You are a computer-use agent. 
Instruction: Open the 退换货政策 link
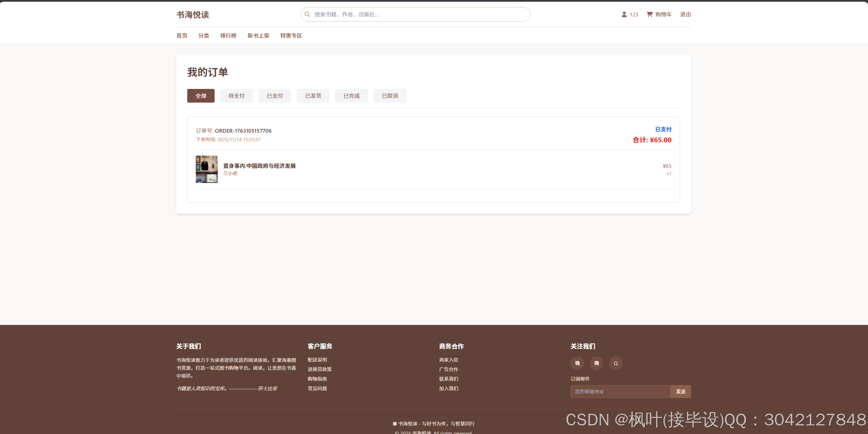[319, 369]
